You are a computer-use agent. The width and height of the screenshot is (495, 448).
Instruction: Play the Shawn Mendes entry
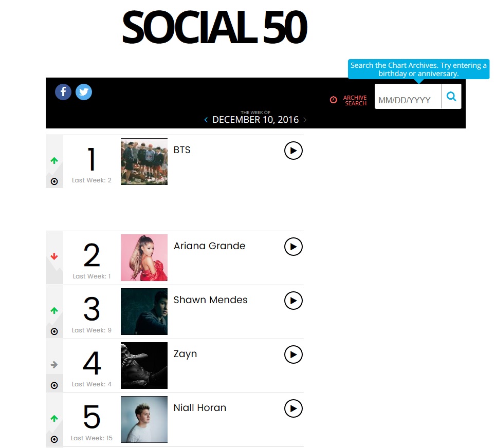[293, 301]
